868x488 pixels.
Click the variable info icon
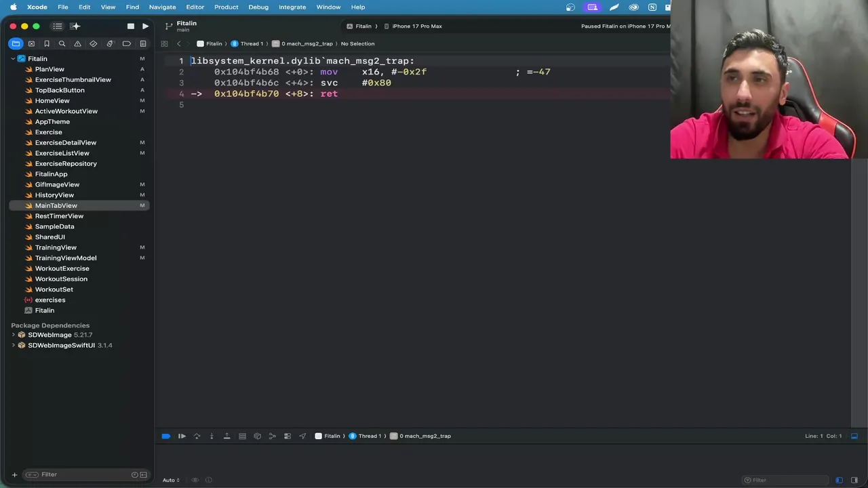pos(209,480)
